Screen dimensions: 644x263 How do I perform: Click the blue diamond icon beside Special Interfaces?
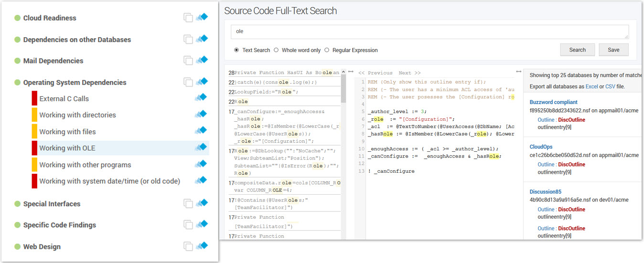pyautogui.click(x=202, y=203)
